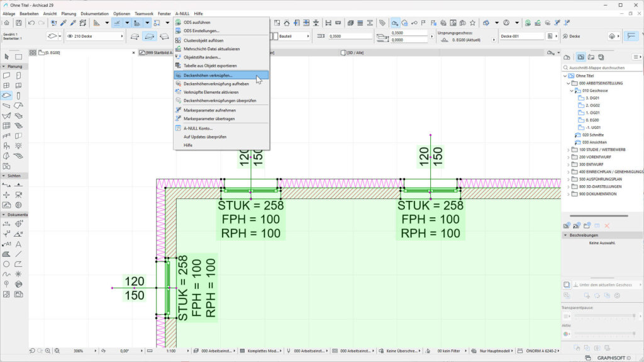
Task: Choose Clusterobjekt auflösen menu entry
Action: (x=221, y=40)
